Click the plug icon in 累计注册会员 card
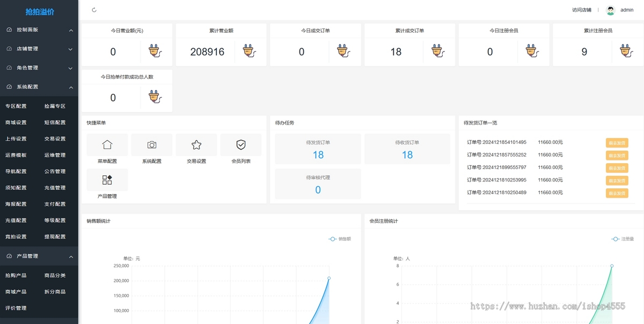644x324 pixels. point(627,51)
